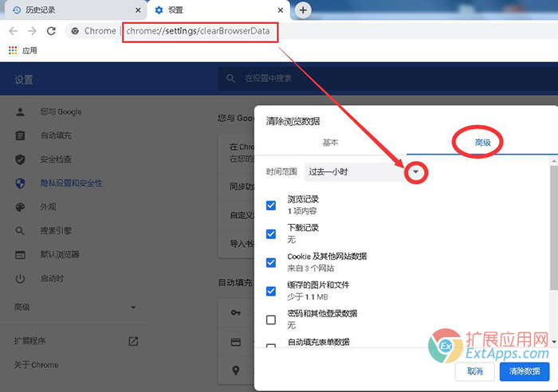Viewport: 558px width, 392px height.
Task: Click the palette icon beside 外观
Action: pyautogui.click(x=20, y=207)
